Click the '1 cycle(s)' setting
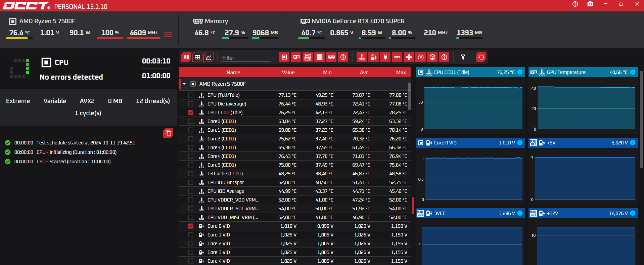 coord(88,113)
